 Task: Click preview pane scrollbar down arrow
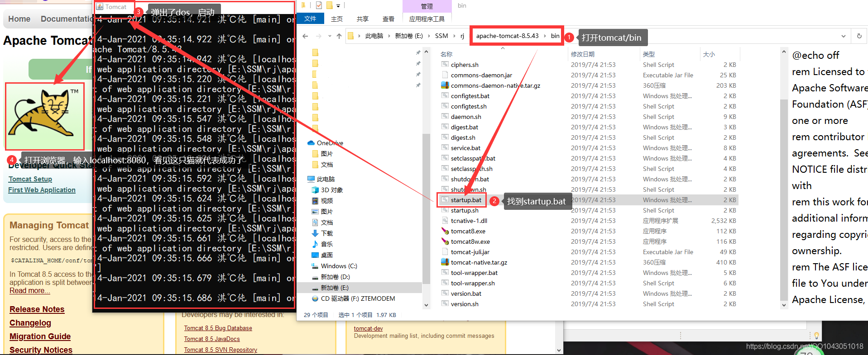pyautogui.click(x=784, y=305)
